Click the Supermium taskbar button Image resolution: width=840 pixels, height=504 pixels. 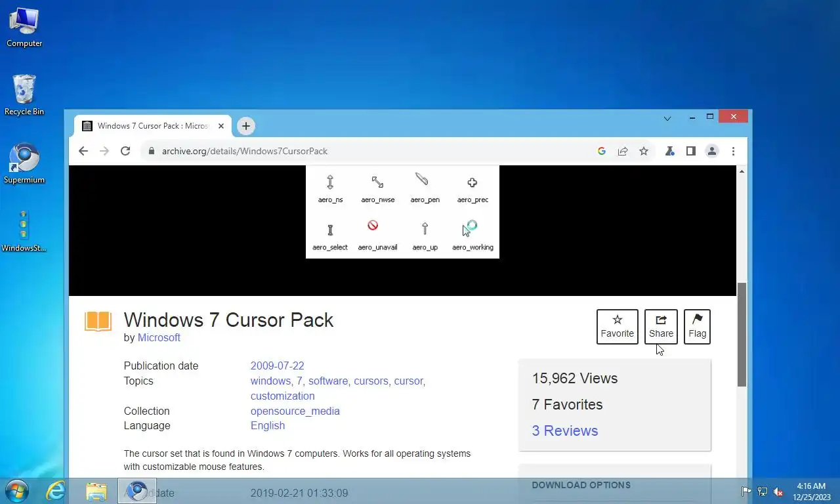[x=137, y=491]
